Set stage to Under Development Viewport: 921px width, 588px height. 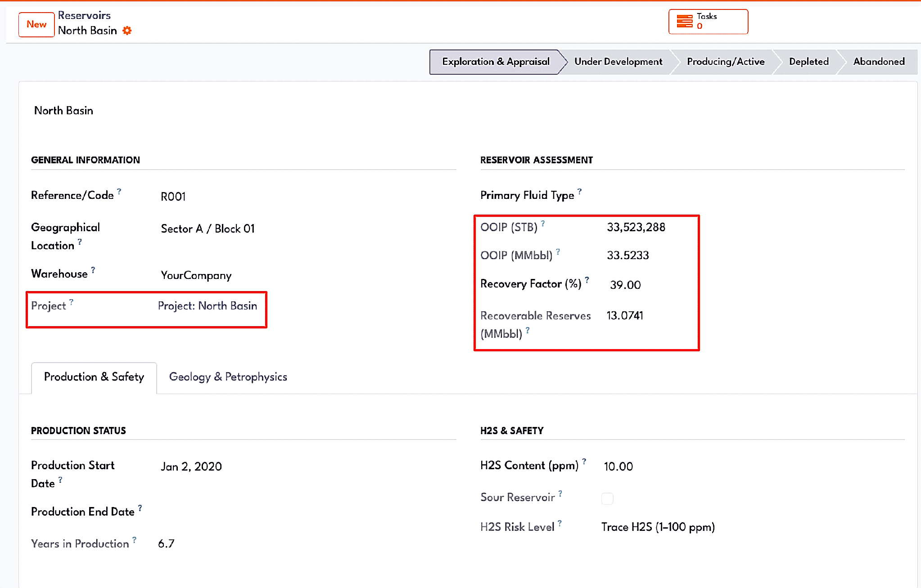(618, 62)
